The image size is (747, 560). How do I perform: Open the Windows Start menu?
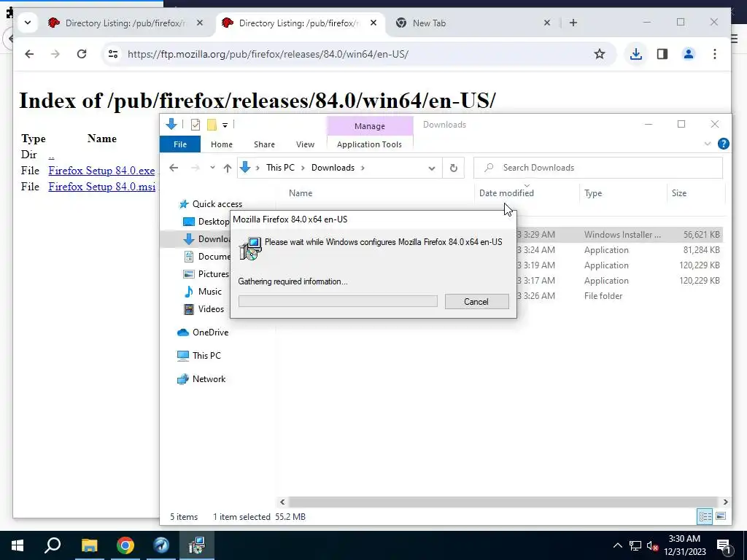click(x=18, y=545)
